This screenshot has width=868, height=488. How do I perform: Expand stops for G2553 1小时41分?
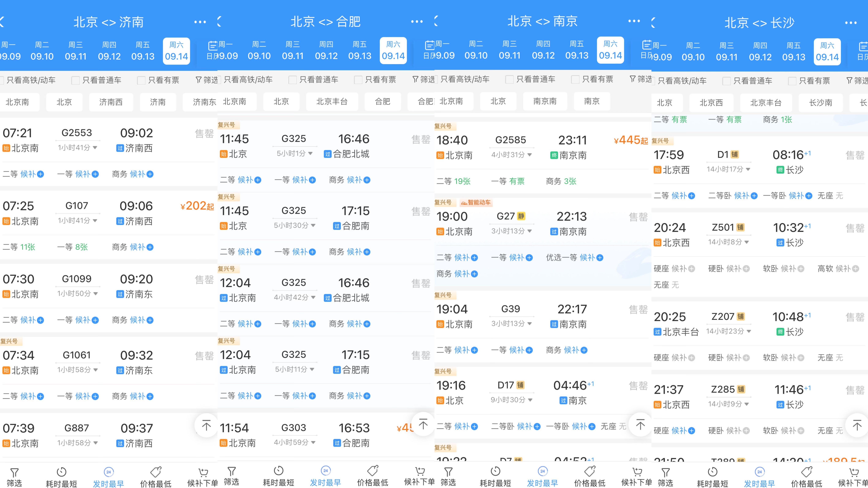coord(78,147)
